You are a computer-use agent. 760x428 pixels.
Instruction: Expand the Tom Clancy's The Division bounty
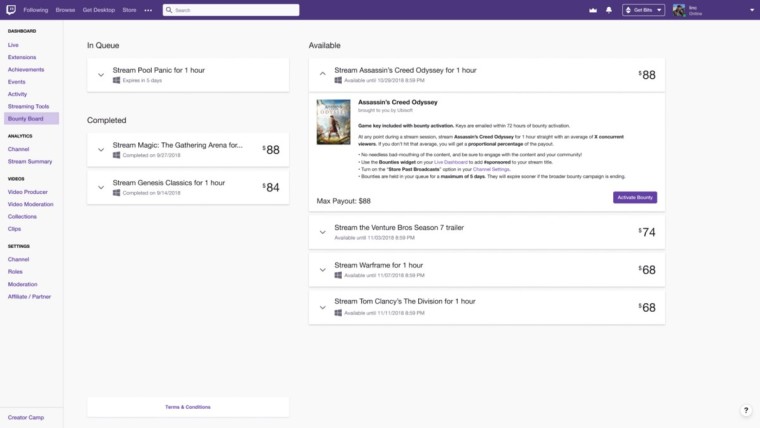tap(322, 308)
